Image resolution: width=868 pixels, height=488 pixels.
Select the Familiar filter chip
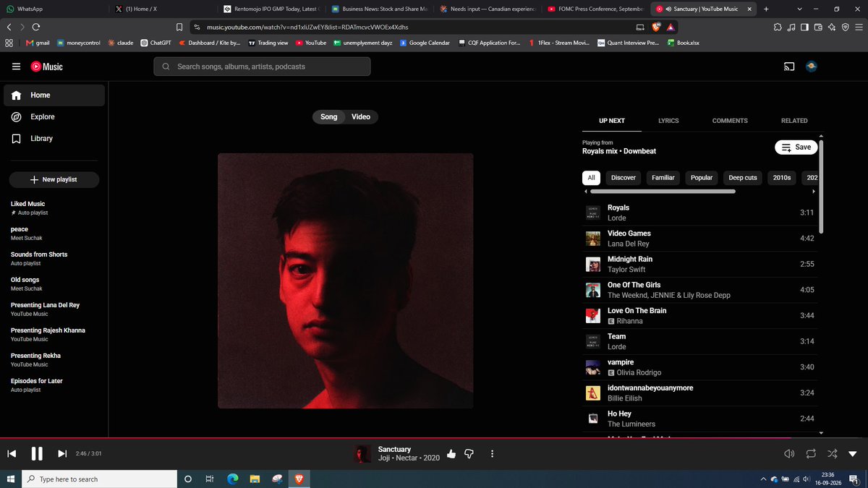click(x=663, y=178)
